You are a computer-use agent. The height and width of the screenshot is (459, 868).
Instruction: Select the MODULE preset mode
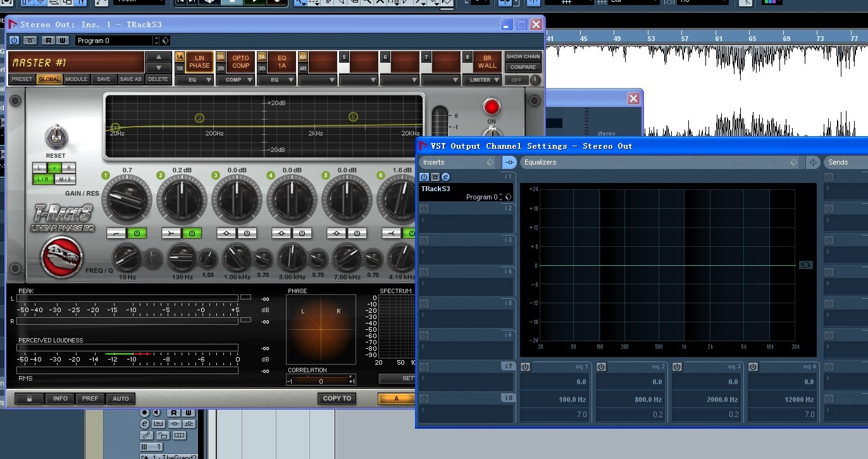point(77,79)
